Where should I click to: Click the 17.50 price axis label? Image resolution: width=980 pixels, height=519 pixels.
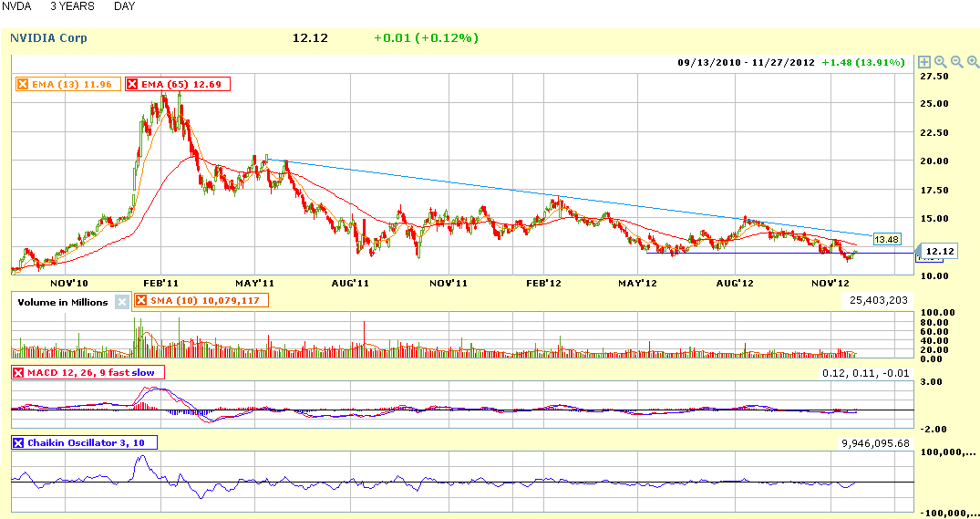click(935, 190)
